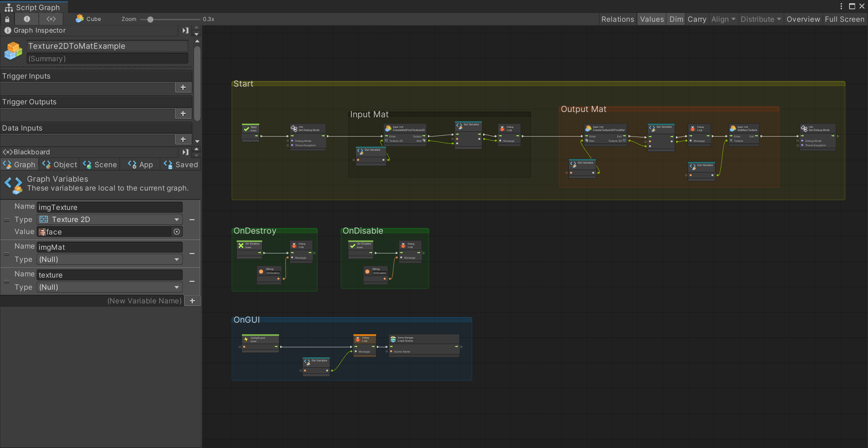Toggle the Blackboard variables icon in toolbar
The image size is (868, 448).
51,19
